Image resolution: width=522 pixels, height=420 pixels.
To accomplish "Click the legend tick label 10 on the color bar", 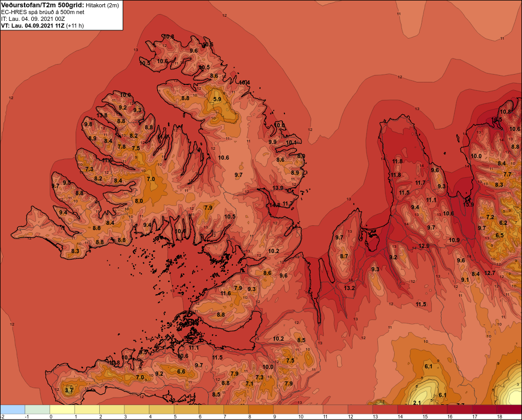I will (x=301, y=417).
